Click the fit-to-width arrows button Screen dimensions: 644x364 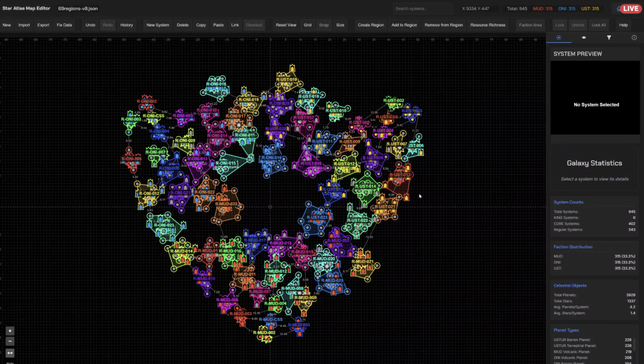coord(10,353)
